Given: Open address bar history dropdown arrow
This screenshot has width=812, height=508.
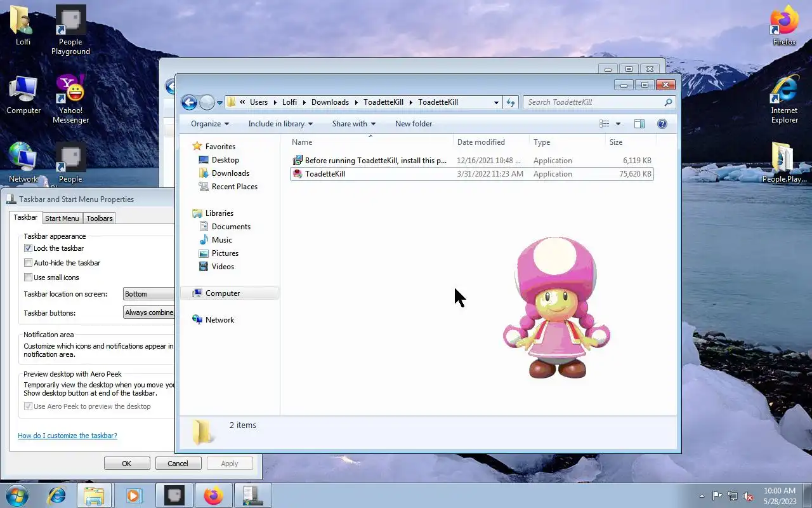Looking at the screenshot, I should click(x=496, y=102).
